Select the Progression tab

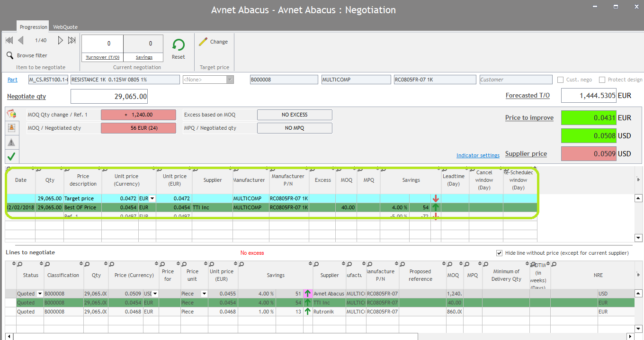click(x=33, y=27)
